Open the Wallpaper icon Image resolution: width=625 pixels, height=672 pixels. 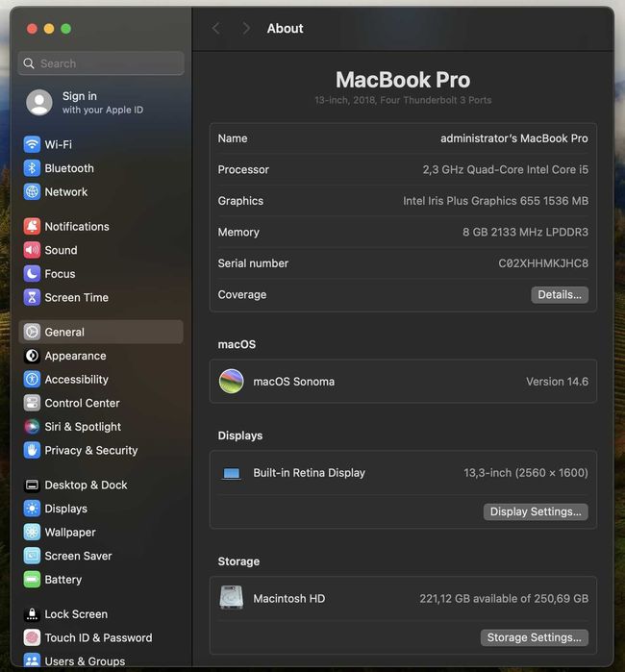(32, 532)
